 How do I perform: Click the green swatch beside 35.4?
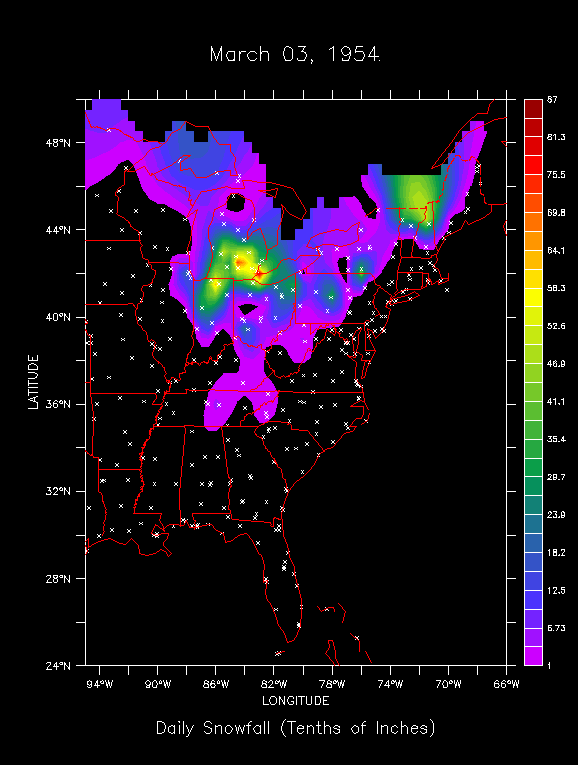533,448
